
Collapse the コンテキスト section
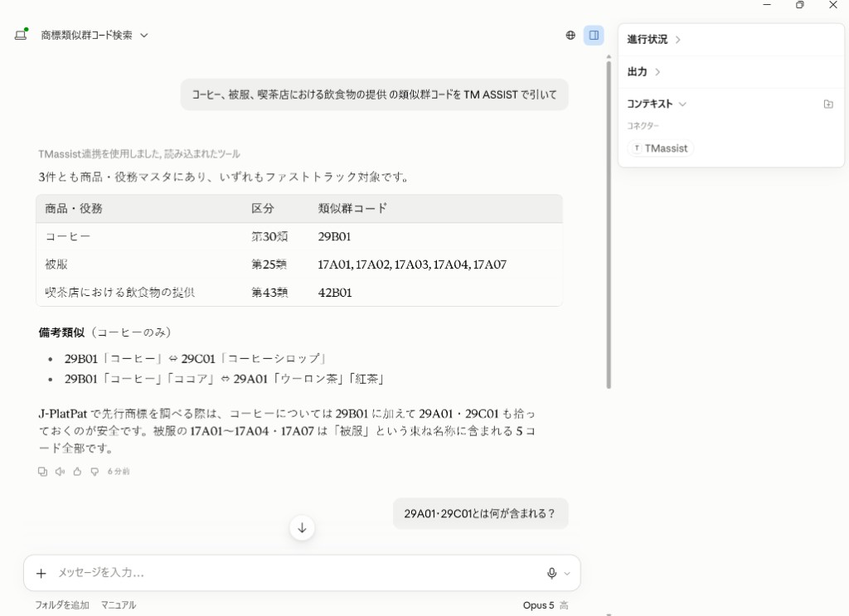click(657, 104)
